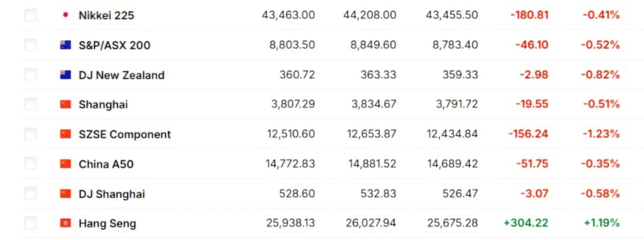The image size is (644, 240).
Task: Click the Japan flag icon beside Nikkei 225
Action: (x=65, y=15)
